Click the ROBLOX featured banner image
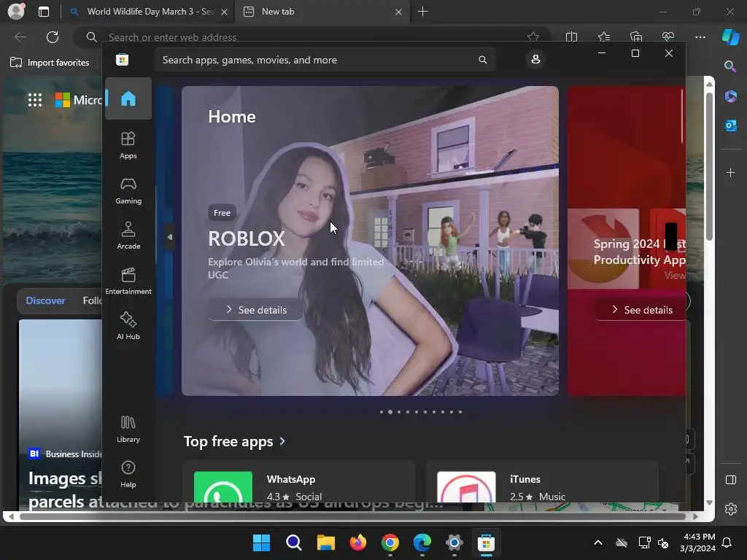 point(370,241)
